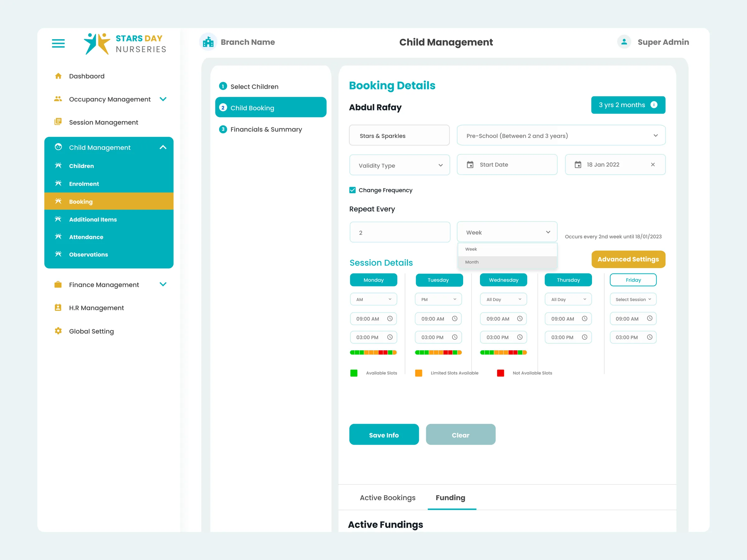747x560 pixels.
Task: Click the Branch Name building icon
Action: [208, 42]
